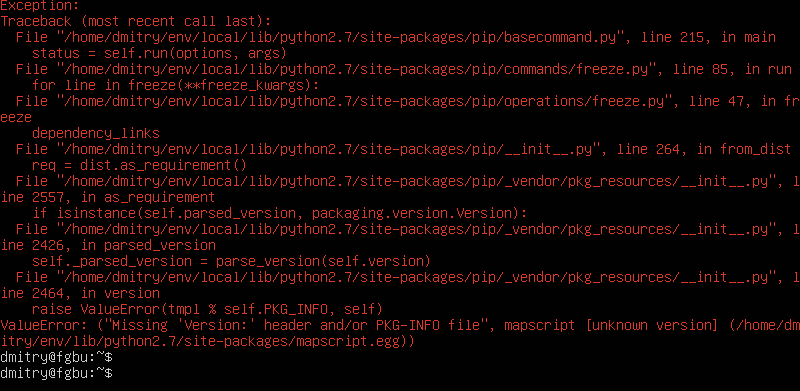
Task: Click 'for line in freeze(**freeze_kwargs)' line
Action: pos(179,85)
